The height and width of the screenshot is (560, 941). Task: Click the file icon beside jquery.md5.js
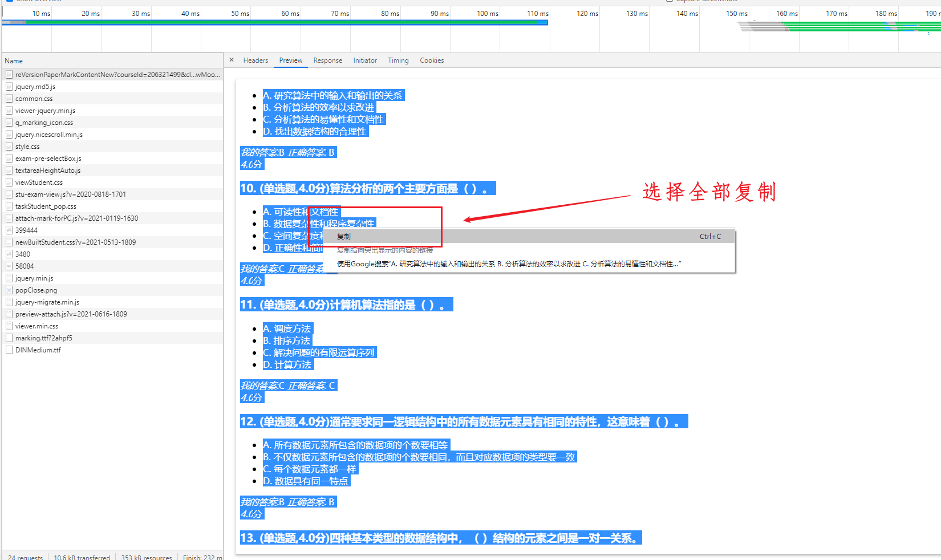pyautogui.click(x=9, y=87)
